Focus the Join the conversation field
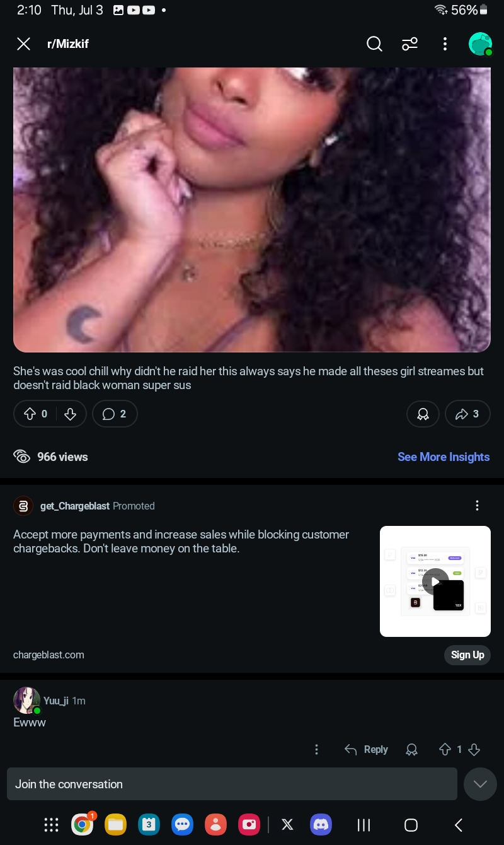 [232, 784]
